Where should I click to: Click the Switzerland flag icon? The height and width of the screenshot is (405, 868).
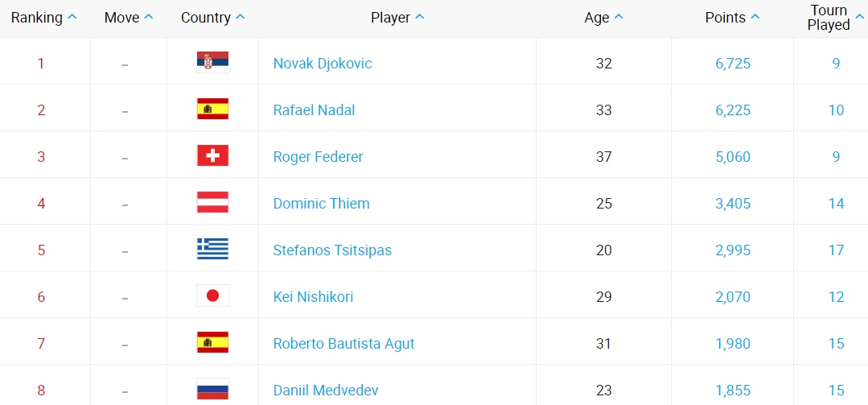click(212, 156)
